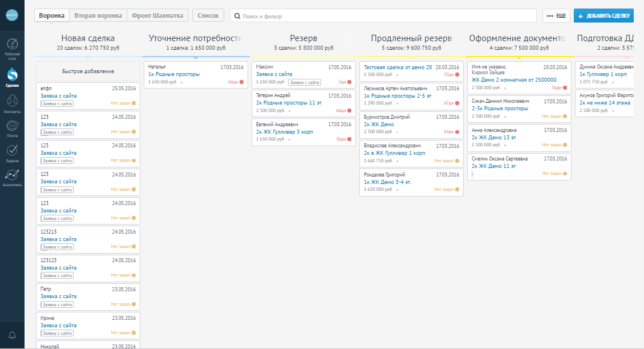Viewport: 644px width, 349px height.
Task: Click red dot on ЖК Демо 2 комнатная card
Action: coord(565,87)
